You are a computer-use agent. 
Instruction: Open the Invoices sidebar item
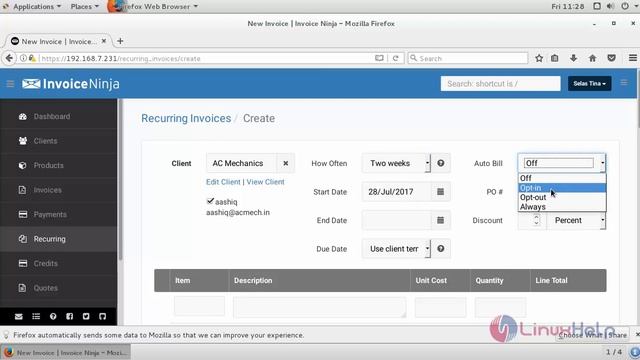click(x=58, y=190)
